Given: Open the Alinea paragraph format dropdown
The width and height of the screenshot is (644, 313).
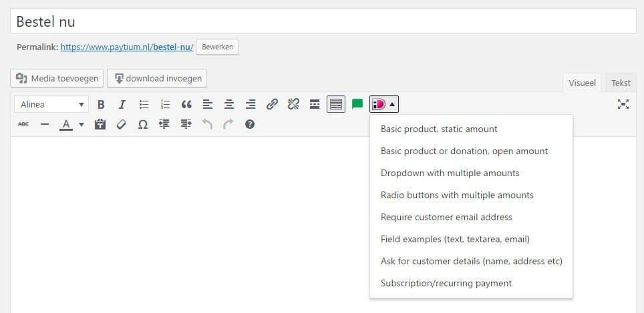Looking at the screenshot, I should click(x=51, y=104).
